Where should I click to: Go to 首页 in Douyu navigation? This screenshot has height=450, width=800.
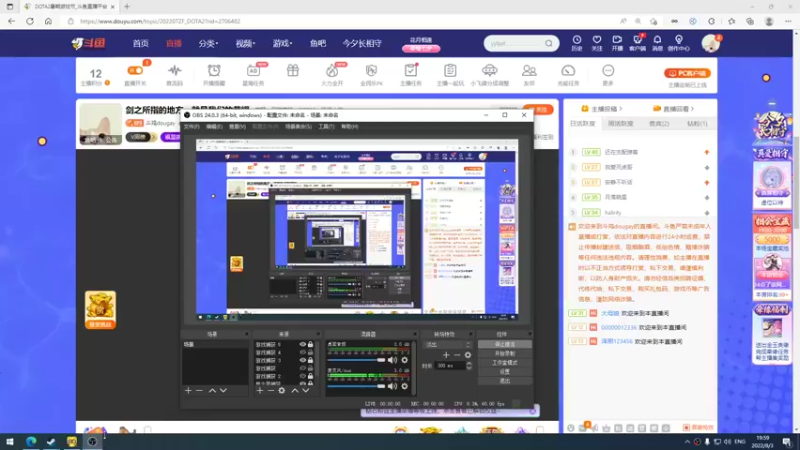(140, 43)
